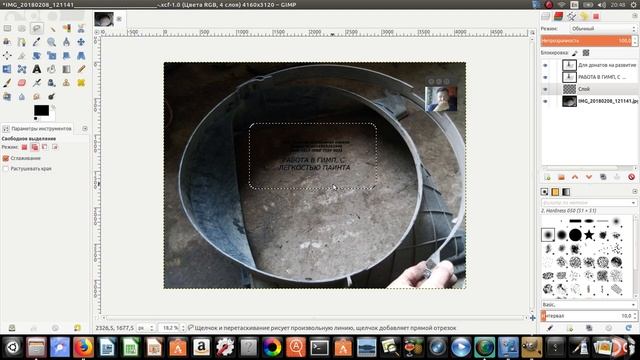The image size is (640, 360).
Task: Set selection mode to intersect
Action: (55, 147)
